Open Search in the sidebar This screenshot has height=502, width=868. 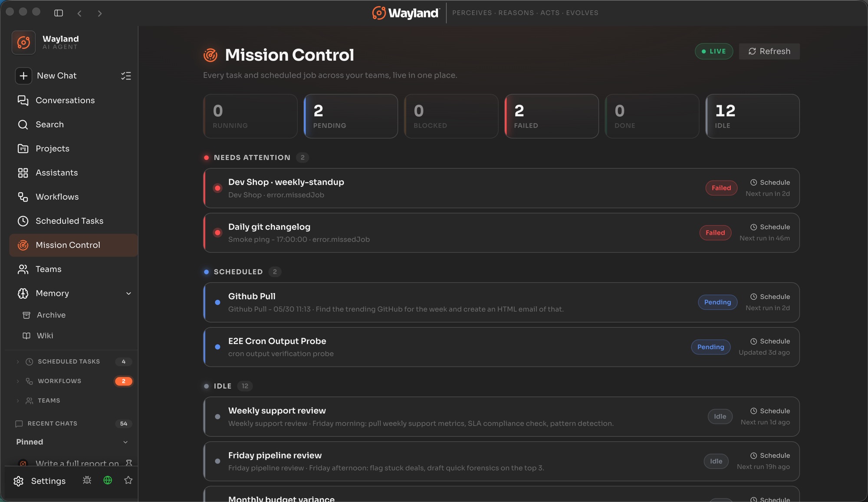pos(73,125)
